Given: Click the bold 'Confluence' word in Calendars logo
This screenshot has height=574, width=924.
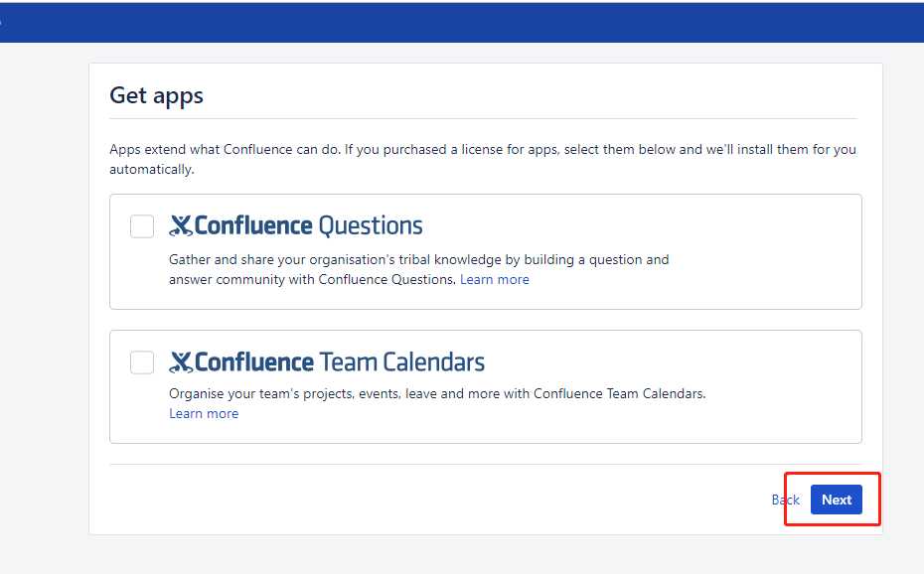Looking at the screenshot, I should tap(254, 362).
